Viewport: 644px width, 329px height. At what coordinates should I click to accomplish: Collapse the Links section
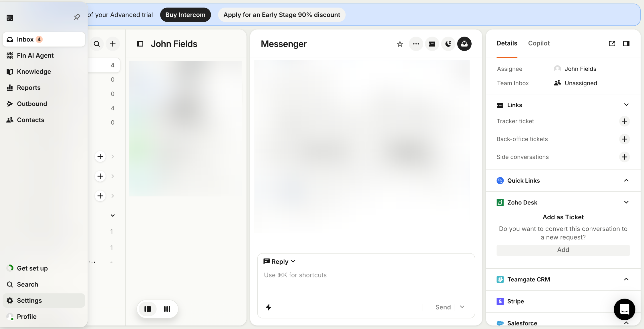pyautogui.click(x=626, y=105)
